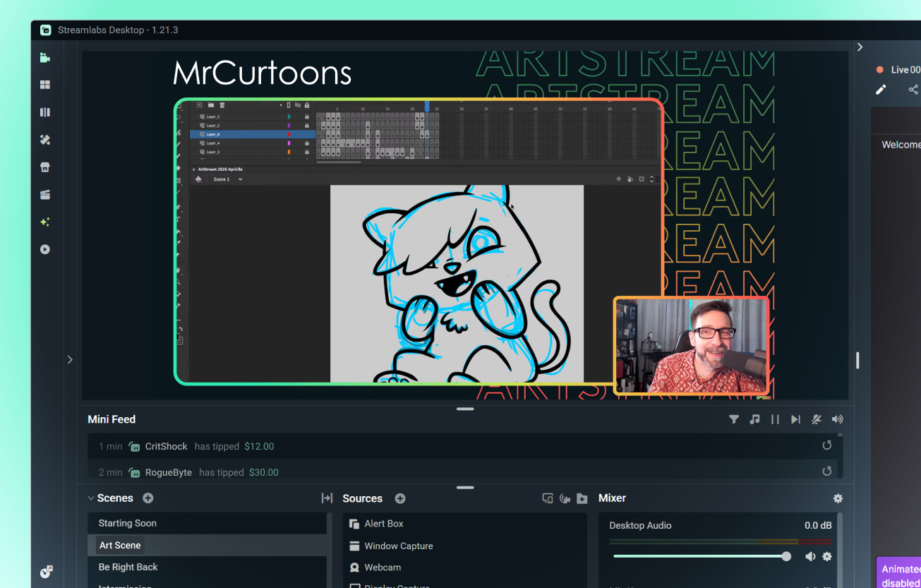The image size is (921, 588).
Task: Open the Studio Mode columns icon
Action: click(x=45, y=112)
